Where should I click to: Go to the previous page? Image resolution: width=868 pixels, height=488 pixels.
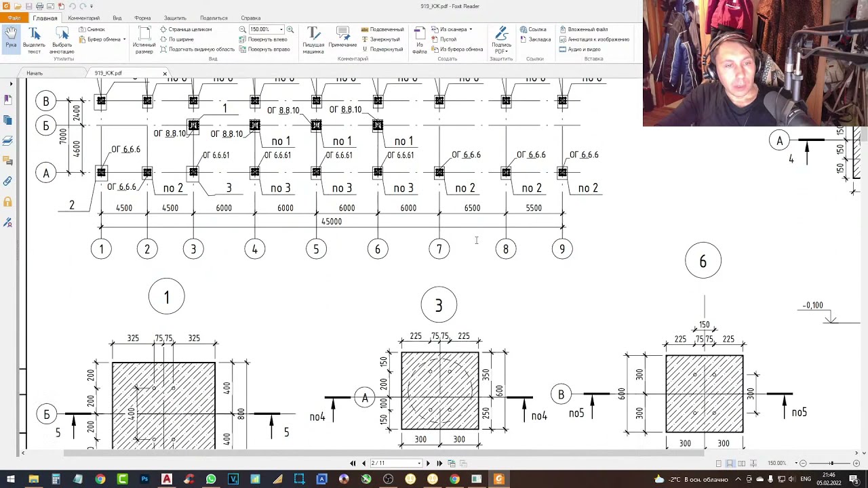363,464
